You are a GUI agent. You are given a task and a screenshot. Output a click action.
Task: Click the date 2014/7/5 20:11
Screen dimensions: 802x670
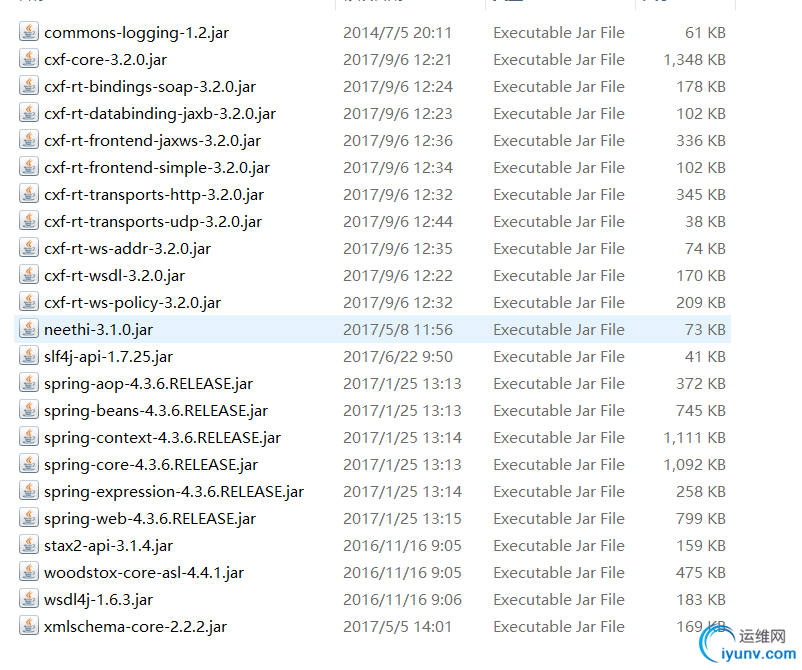tap(397, 33)
